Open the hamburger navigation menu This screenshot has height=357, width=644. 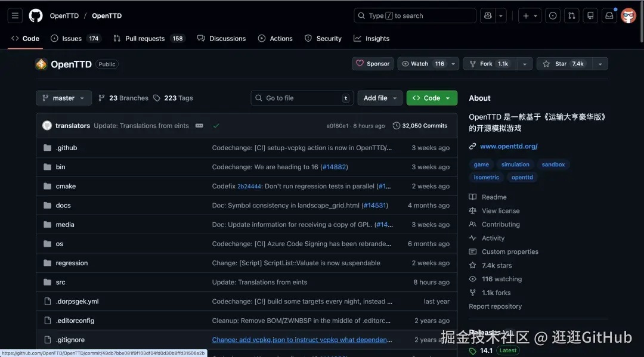tap(15, 15)
